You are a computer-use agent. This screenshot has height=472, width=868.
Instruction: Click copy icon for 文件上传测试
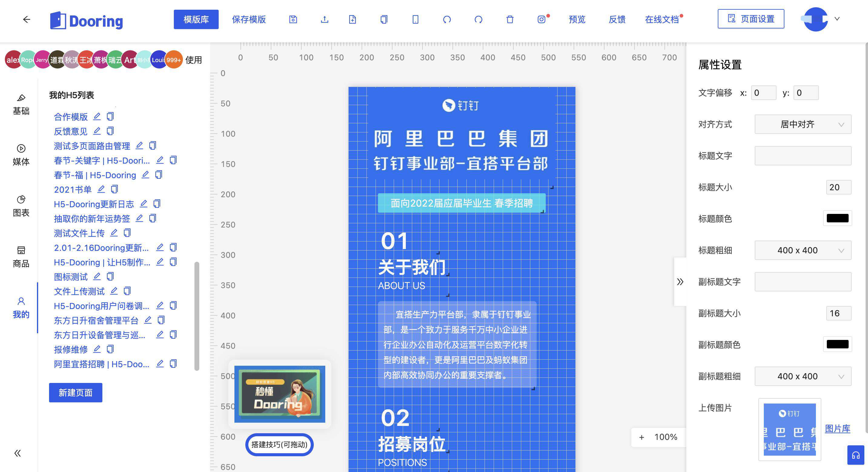pos(128,291)
